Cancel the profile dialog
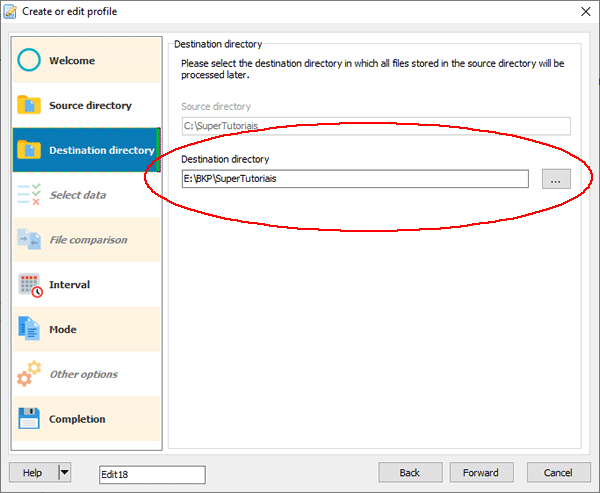 (x=558, y=473)
